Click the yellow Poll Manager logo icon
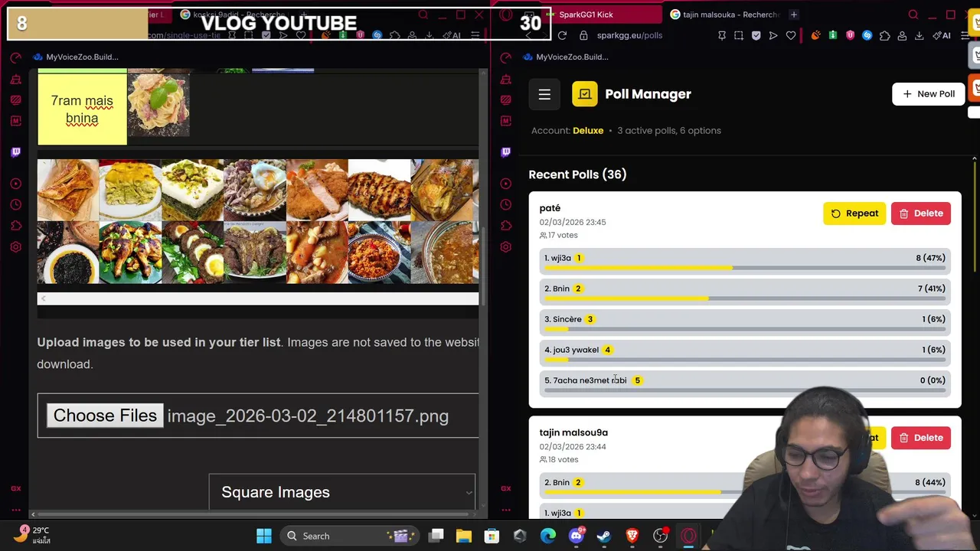 (585, 94)
